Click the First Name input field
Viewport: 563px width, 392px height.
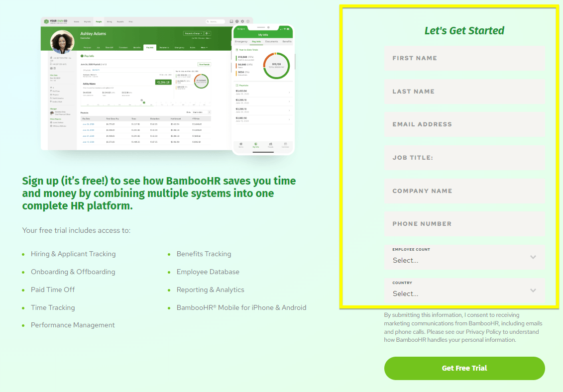coord(464,58)
